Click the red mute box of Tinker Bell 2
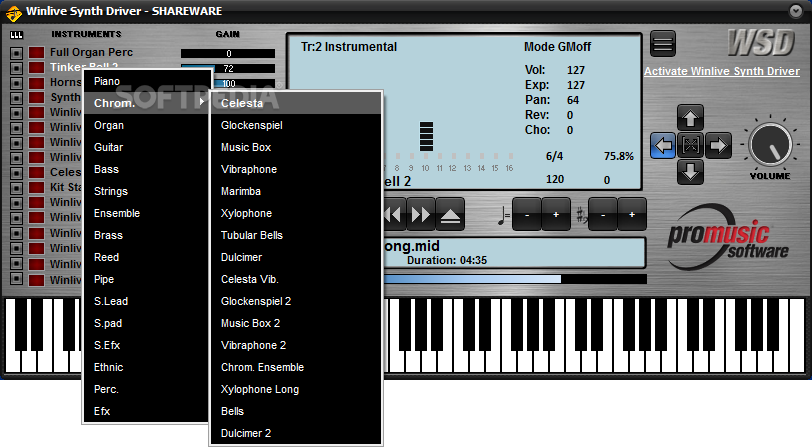 point(36,68)
